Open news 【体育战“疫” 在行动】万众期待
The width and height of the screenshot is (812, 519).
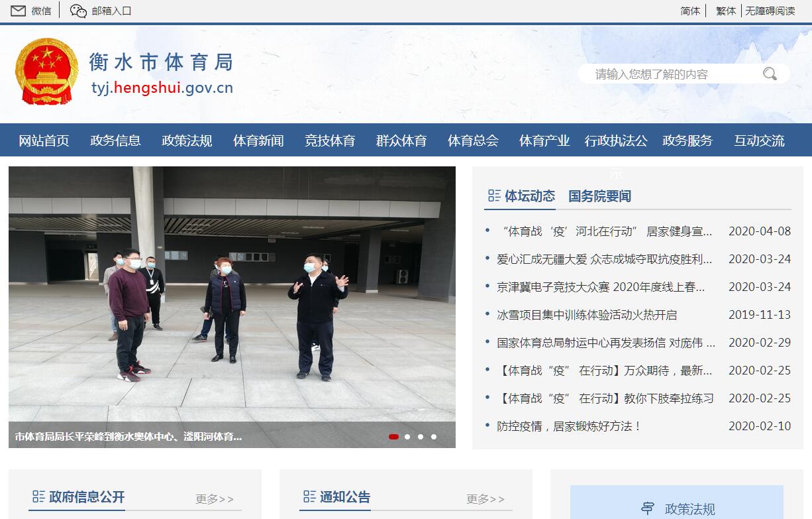605,371
